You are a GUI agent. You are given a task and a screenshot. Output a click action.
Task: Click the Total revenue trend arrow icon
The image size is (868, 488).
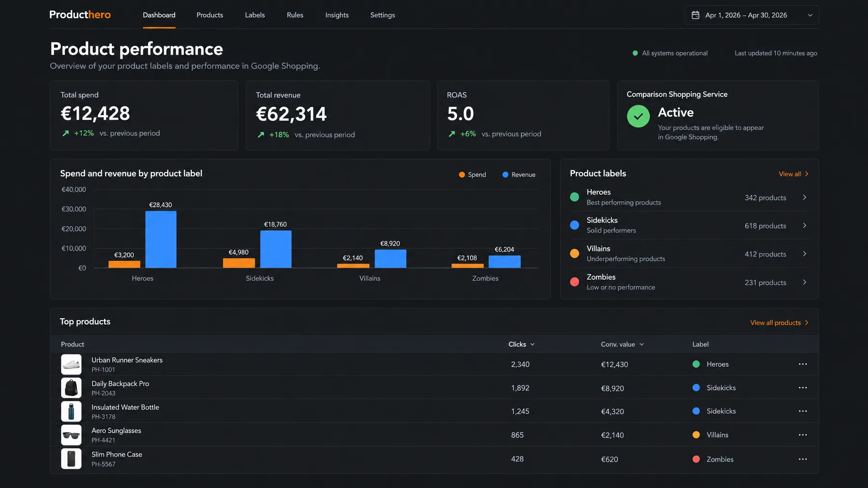coord(261,135)
